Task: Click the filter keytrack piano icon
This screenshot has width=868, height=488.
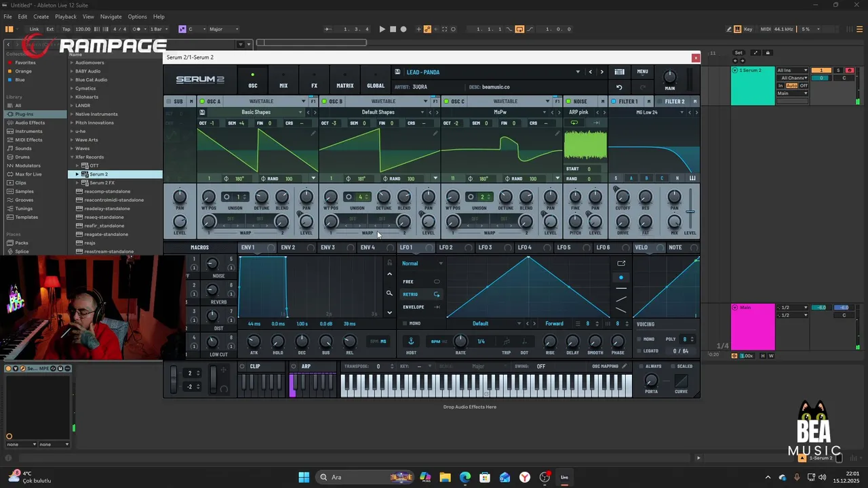Action: [x=692, y=178]
